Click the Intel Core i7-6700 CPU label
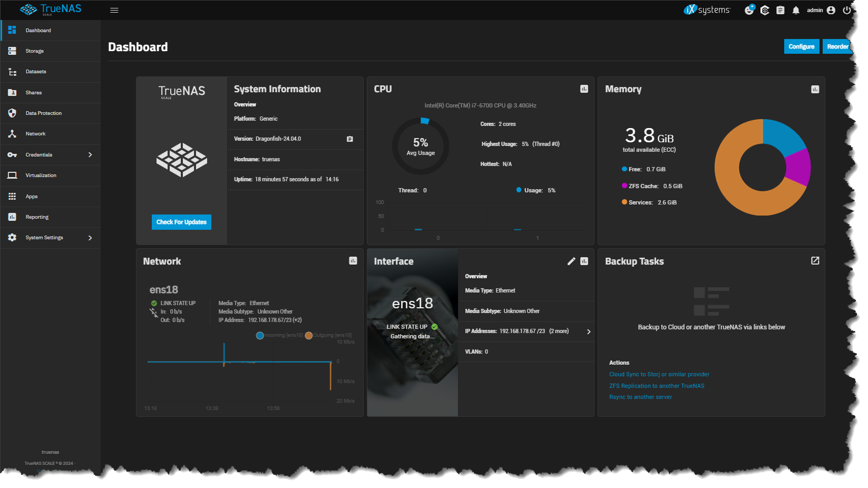This screenshot has width=868, height=488. (x=481, y=106)
